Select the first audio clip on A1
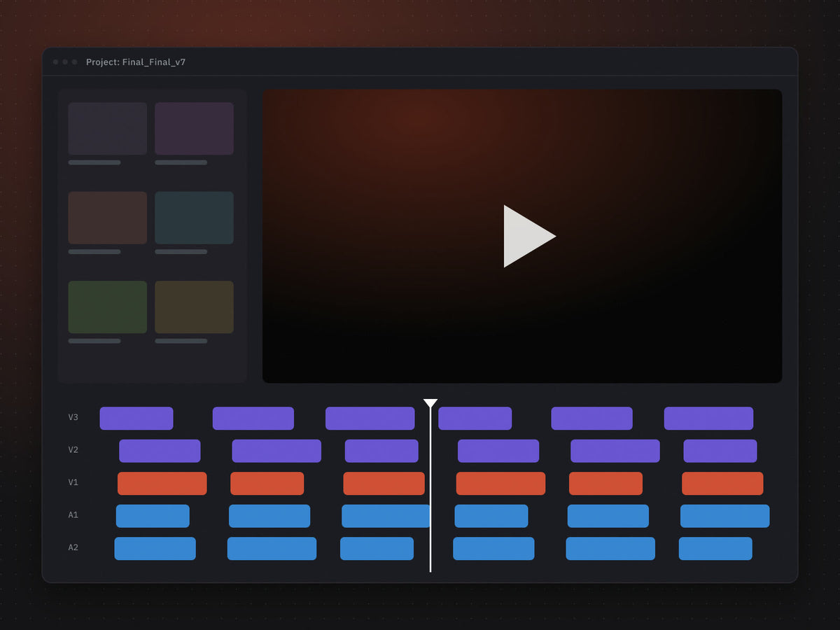This screenshot has width=840, height=630. (x=153, y=516)
